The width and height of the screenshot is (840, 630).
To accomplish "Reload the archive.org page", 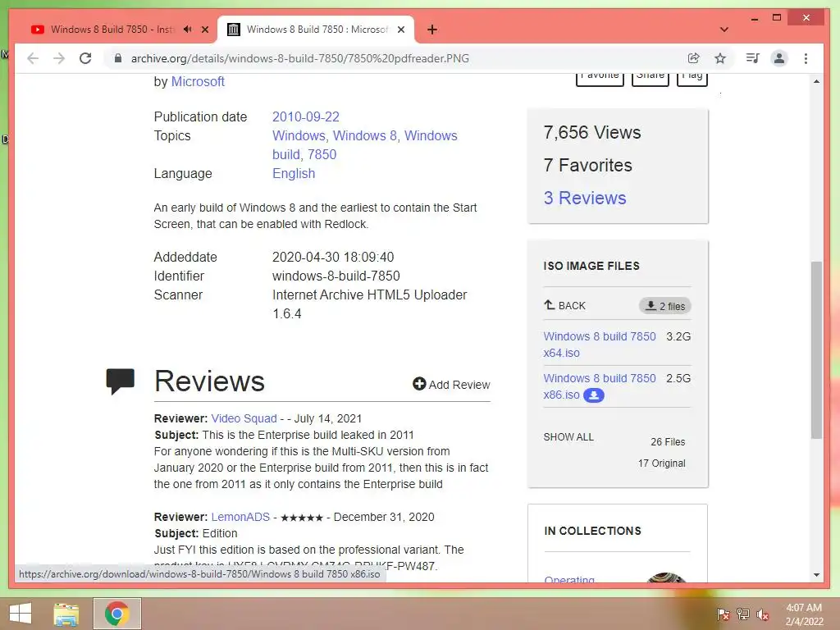I will click(85, 58).
